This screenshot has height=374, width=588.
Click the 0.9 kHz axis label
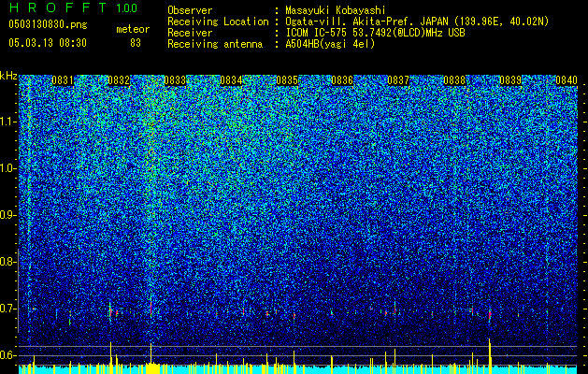[x=8, y=215]
